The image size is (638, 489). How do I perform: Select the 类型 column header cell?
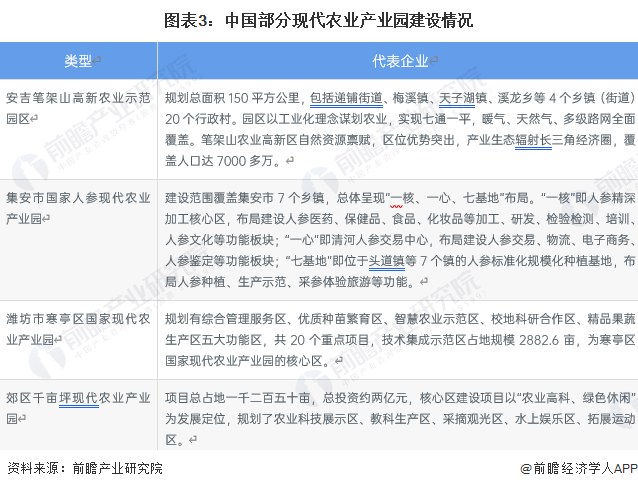point(78,61)
